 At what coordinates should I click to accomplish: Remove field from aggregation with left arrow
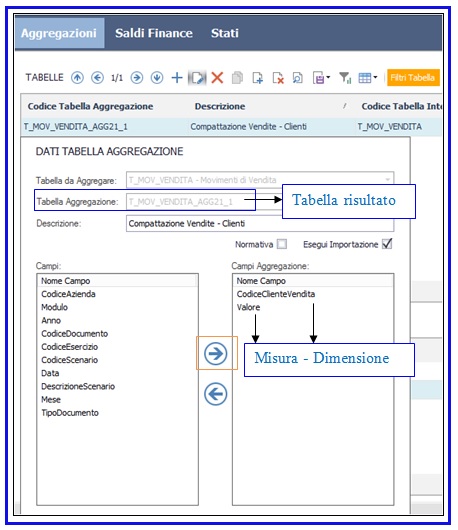point(216,394)
